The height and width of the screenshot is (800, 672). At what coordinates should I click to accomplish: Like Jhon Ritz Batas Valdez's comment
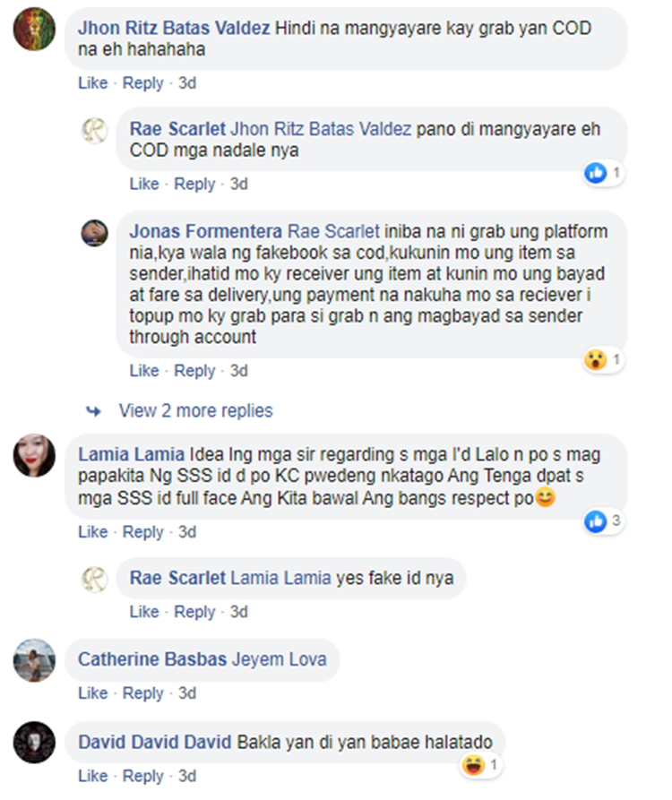click(x=93, y=82)
